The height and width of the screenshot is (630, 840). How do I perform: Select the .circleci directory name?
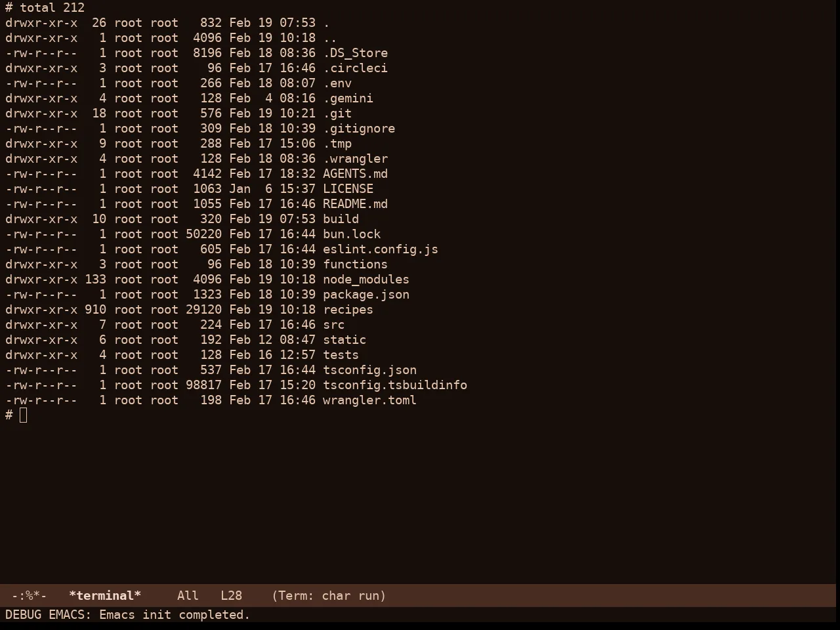coord(355,68)
